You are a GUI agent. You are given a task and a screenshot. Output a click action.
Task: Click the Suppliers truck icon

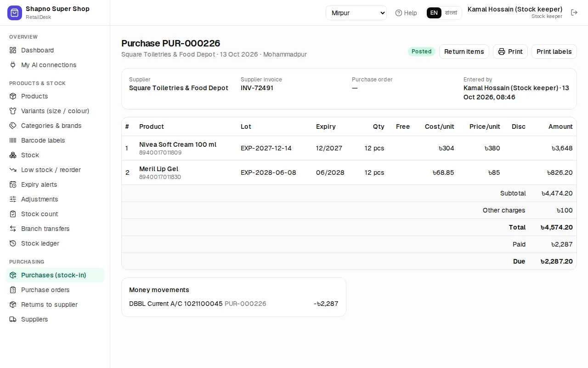(13, 319)
